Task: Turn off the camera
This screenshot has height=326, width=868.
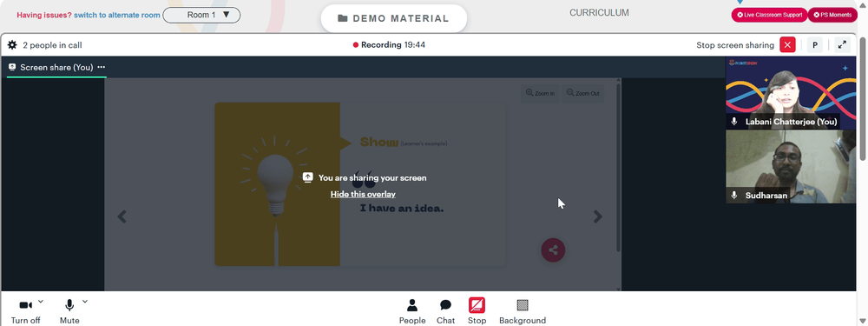Action: pyautogui.click(x=25, y=311)
